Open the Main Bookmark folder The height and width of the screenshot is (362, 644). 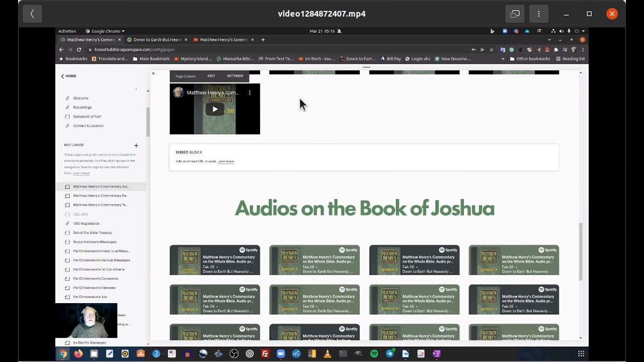pos(151,59)
